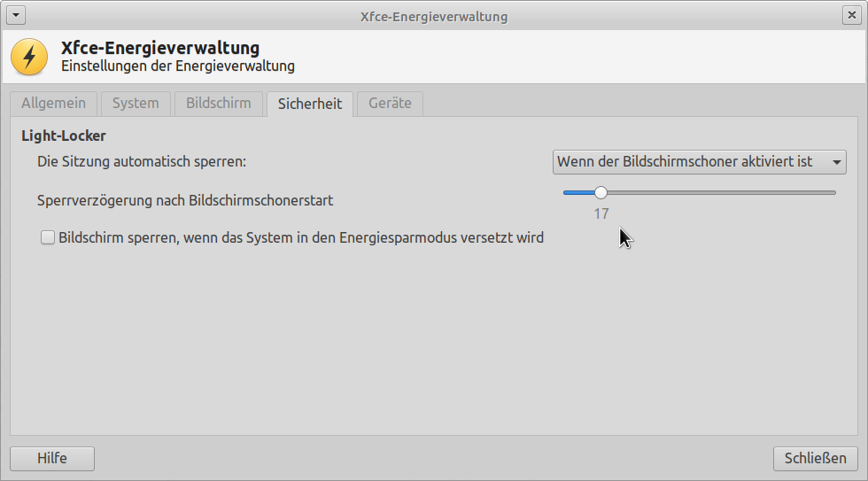
Task: Click the Schließen button
Action: tap(815, 458)
